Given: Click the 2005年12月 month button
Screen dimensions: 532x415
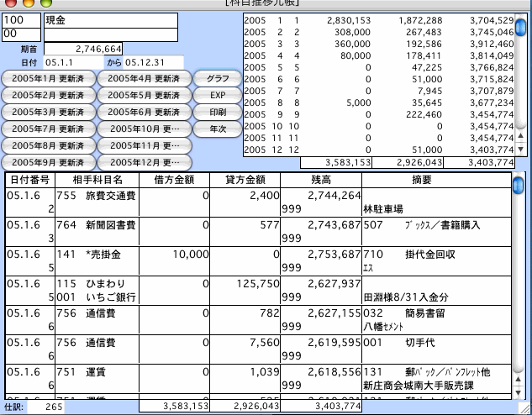Looking at the screenshot, I should pyautogui.click(x=144, y=162).
